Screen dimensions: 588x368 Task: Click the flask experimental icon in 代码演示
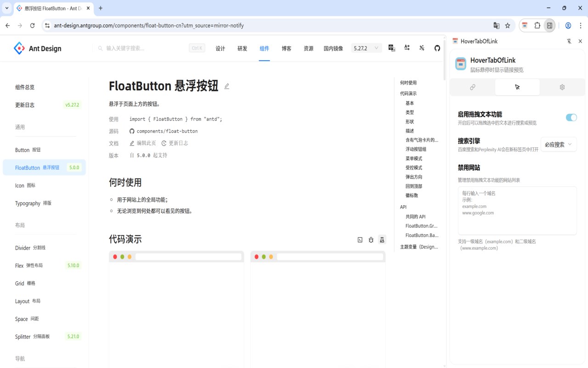tap(382, 240)
